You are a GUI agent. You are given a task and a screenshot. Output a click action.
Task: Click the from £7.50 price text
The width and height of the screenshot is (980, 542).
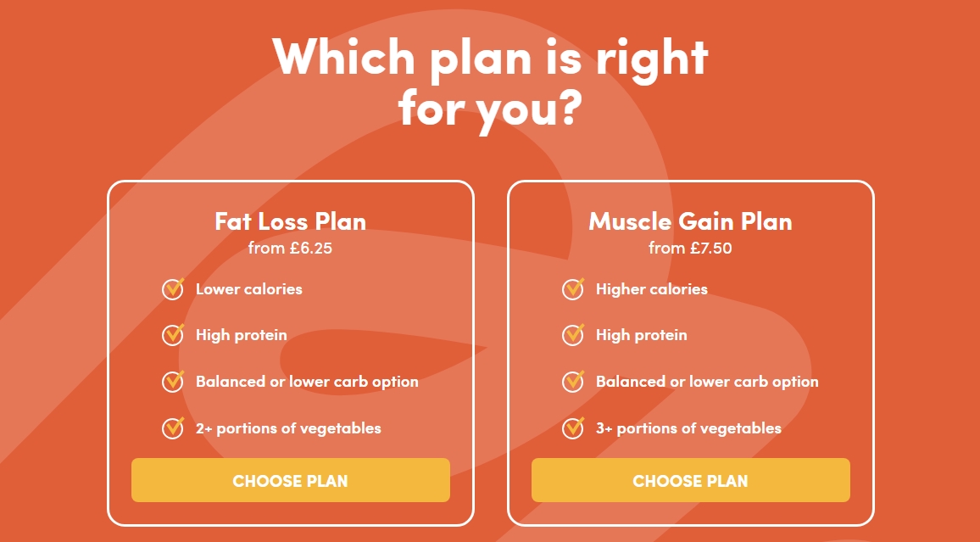coord(690,249)
